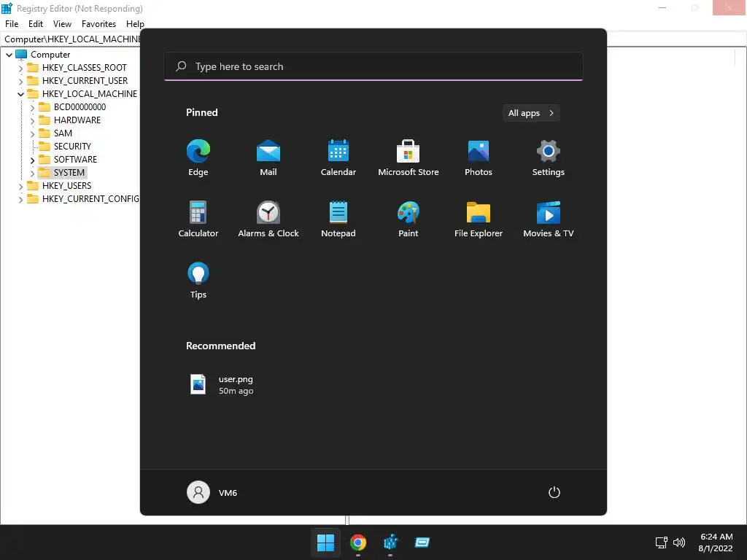Open Chrome from the taskbar
Viewport: 747px width, 560px height.
coord(357,542)
